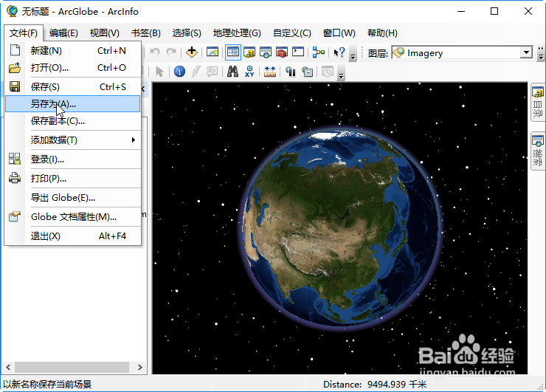Click the globe with window icon
The image size is (546, 392).
307,72
